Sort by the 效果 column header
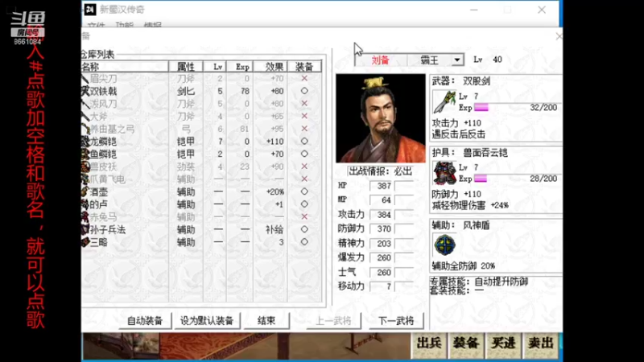 270,67
